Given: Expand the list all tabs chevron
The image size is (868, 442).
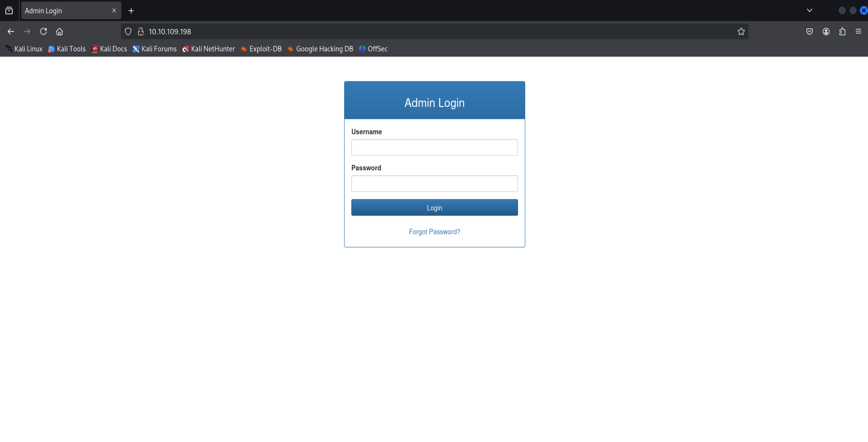Looking at the screenshot, I should (810, 10).
